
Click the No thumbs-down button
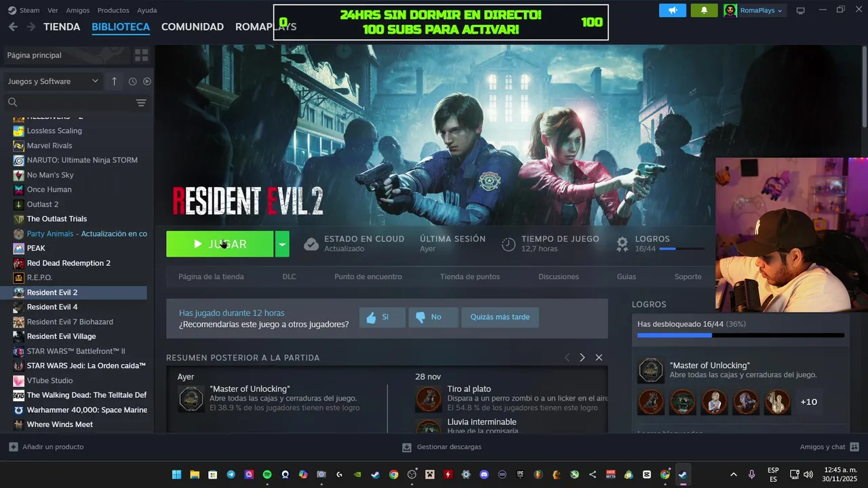point(433,317)
